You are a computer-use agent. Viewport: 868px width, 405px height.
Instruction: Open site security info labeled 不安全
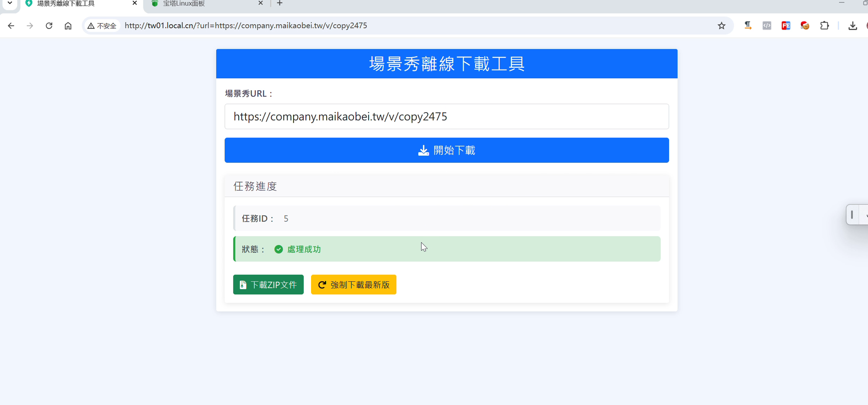(102, 26)
